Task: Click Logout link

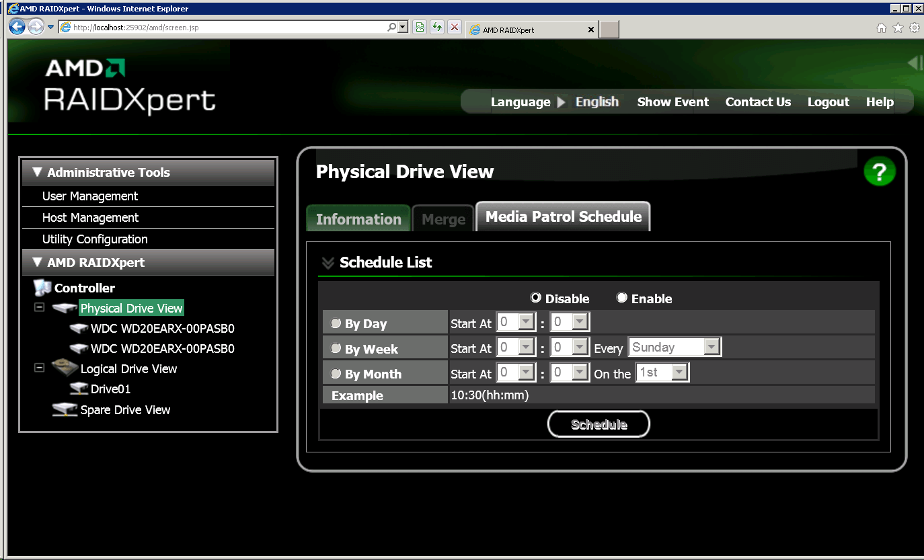Action: click(x=829, y=102)
